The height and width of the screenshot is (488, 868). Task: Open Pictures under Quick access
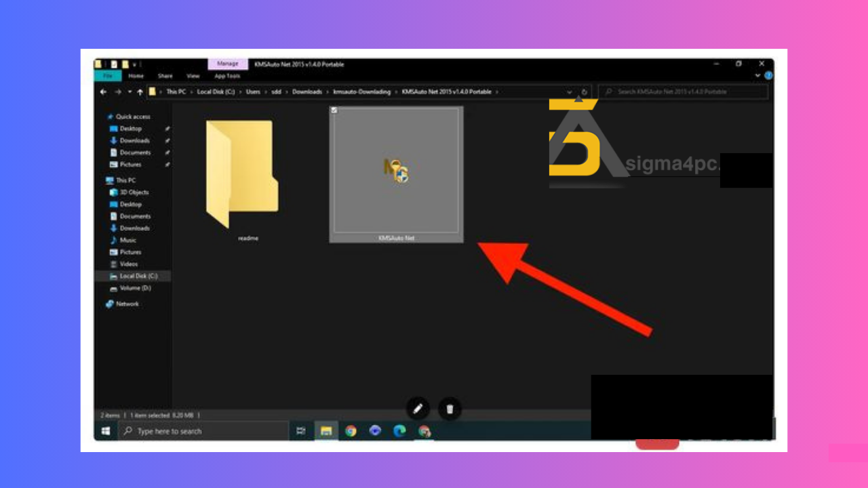tap(131, 165)
